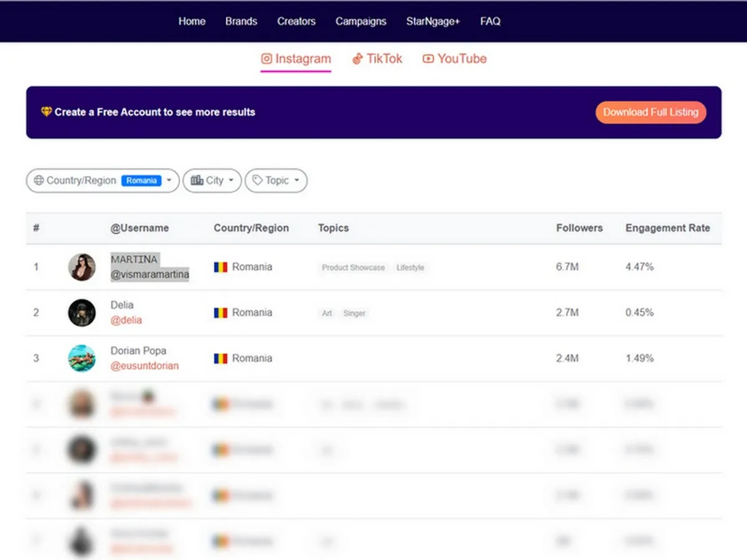Image resolution: width=747 pixels, height=560 pixels.
Task: Select the Product Showcase topic tag
Action: point(353,268)
